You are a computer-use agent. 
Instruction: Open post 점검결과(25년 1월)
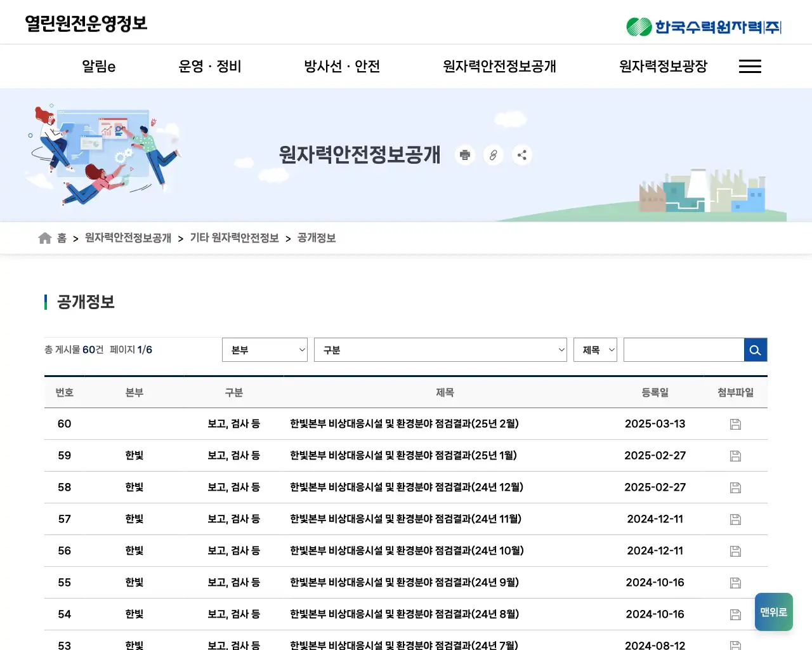tap(403, 456)
